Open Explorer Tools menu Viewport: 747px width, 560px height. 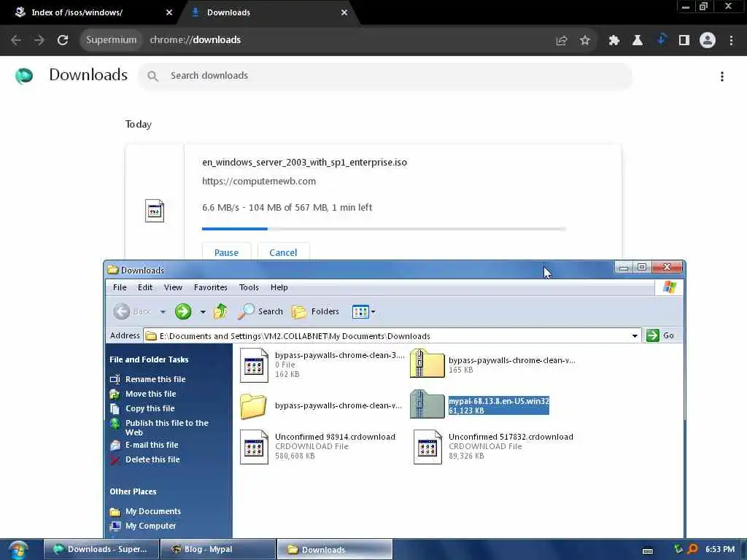249,287
